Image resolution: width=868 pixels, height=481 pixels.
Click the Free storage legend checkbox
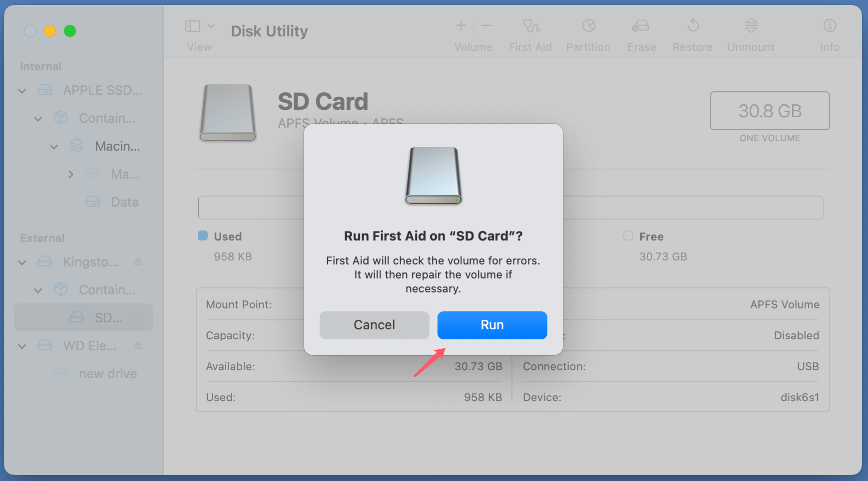pos(627,236)
